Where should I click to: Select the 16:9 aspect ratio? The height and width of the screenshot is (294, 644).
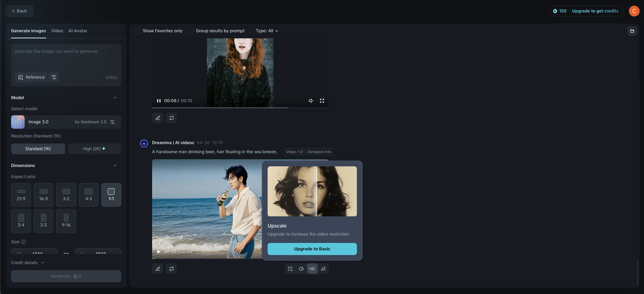point(44,195)
